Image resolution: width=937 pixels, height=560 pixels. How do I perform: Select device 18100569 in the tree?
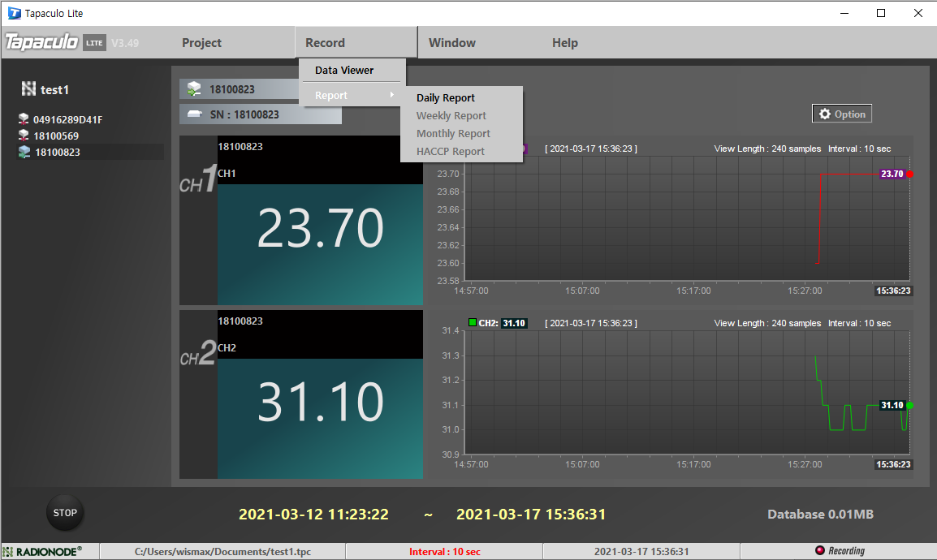coord(56,136)
